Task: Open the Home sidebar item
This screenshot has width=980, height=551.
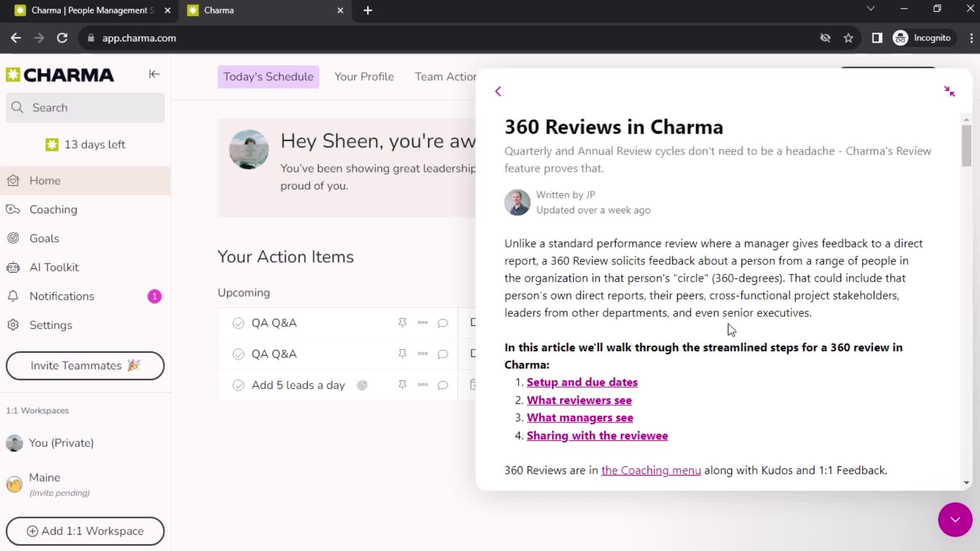Action: coord(85,181)
